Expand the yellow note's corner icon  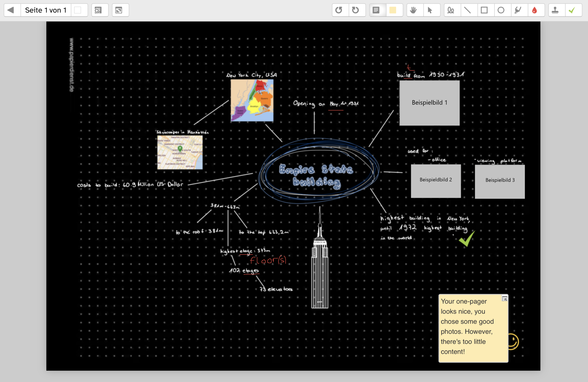point(504,299)
